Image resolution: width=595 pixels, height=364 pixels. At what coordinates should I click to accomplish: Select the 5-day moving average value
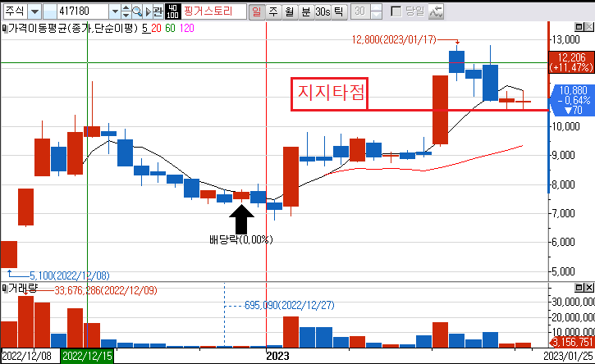click(145, 29)
